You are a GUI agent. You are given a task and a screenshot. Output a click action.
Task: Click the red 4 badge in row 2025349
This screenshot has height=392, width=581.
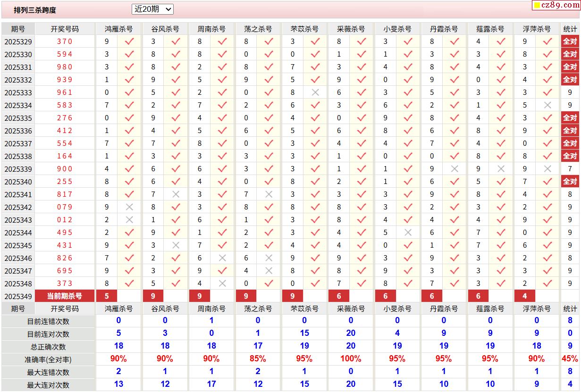point(525,296)
